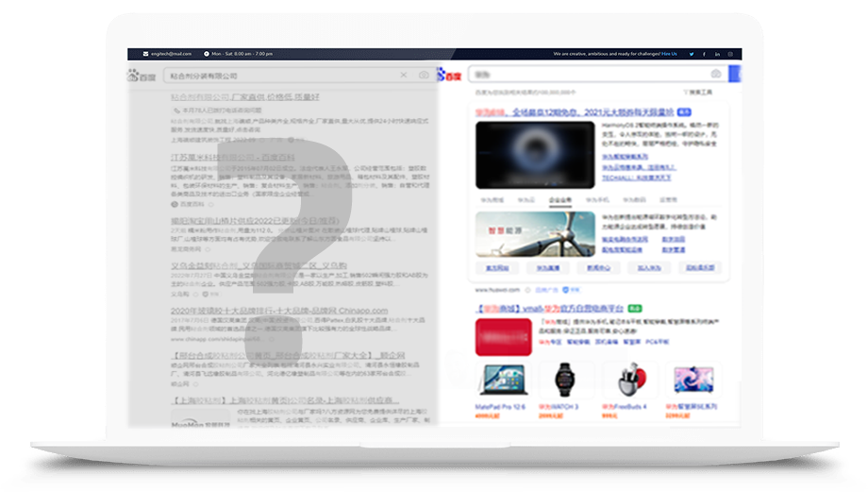
Task: Open the left result ending in 厂家直供_价格低_质量好
Action: pos(244,97)
